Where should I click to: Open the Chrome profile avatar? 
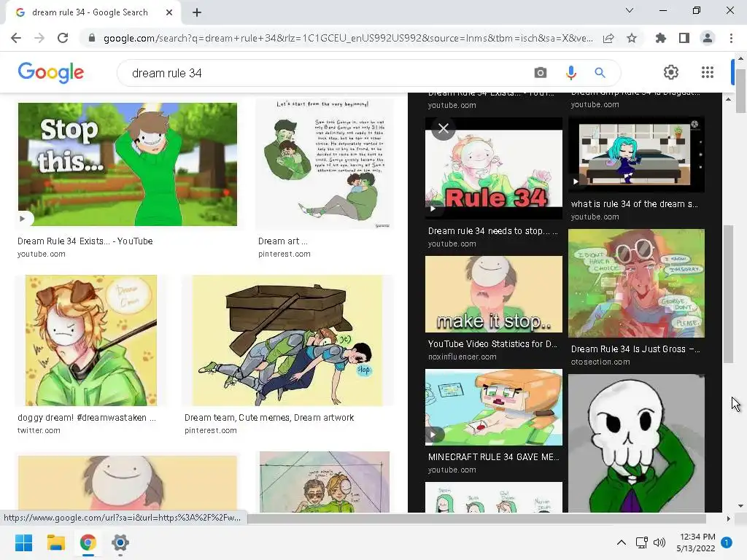[708, 38]
